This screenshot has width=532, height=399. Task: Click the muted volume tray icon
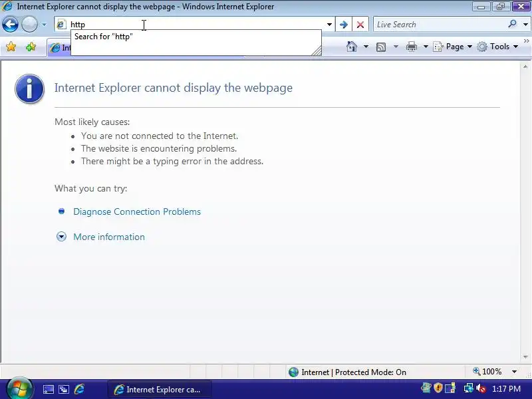(480, 388)
